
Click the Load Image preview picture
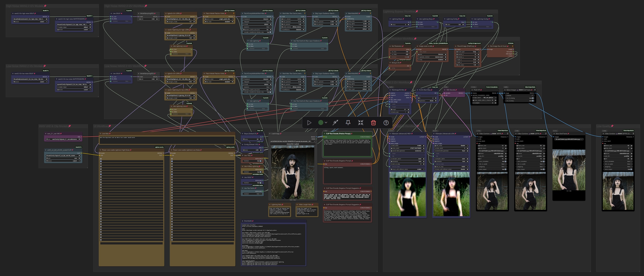coord(293,172)
